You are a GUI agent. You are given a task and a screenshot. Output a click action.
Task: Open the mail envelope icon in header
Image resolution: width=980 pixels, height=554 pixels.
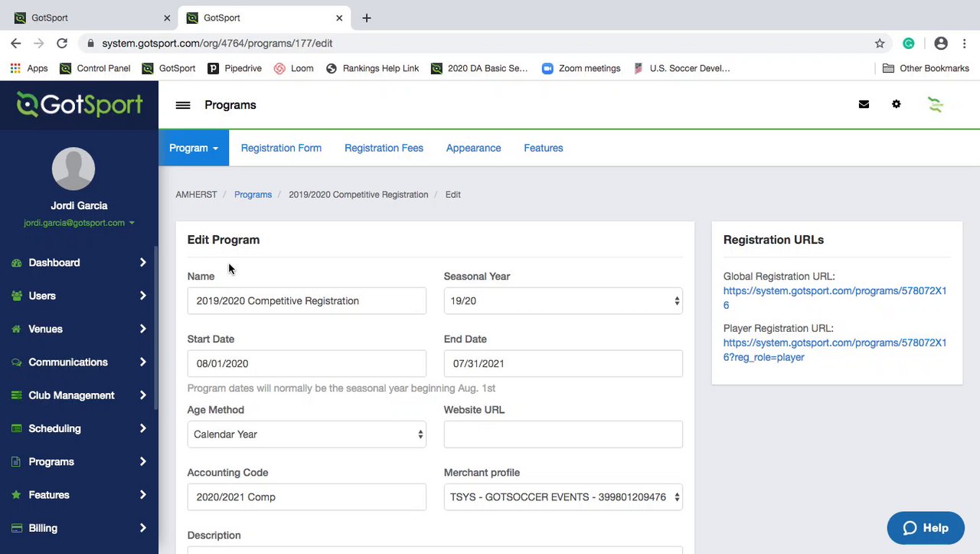click(x=864, y=104)
